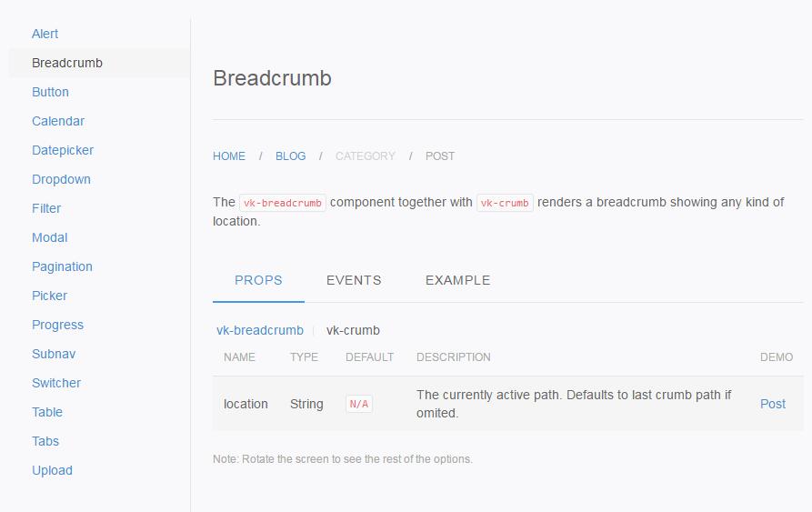Image resolution: width=812 pixels, height=512 pixels.
Task: Select Breadcrumb in the sidebar
Action: (67, 63)
